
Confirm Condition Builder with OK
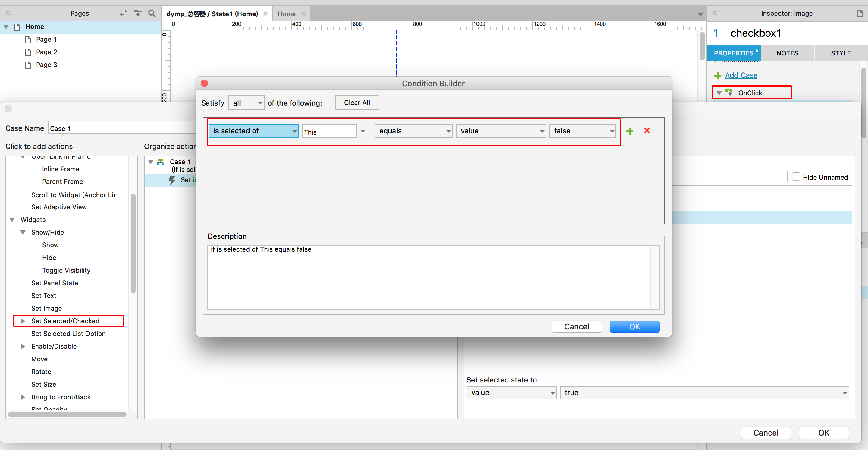(634, 327)
